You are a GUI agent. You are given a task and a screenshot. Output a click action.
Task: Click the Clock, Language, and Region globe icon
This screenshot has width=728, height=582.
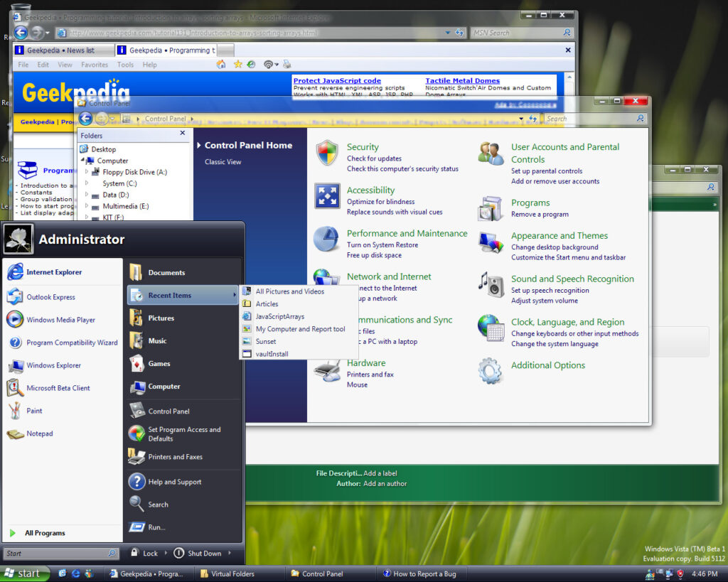(x=491, y=328)
